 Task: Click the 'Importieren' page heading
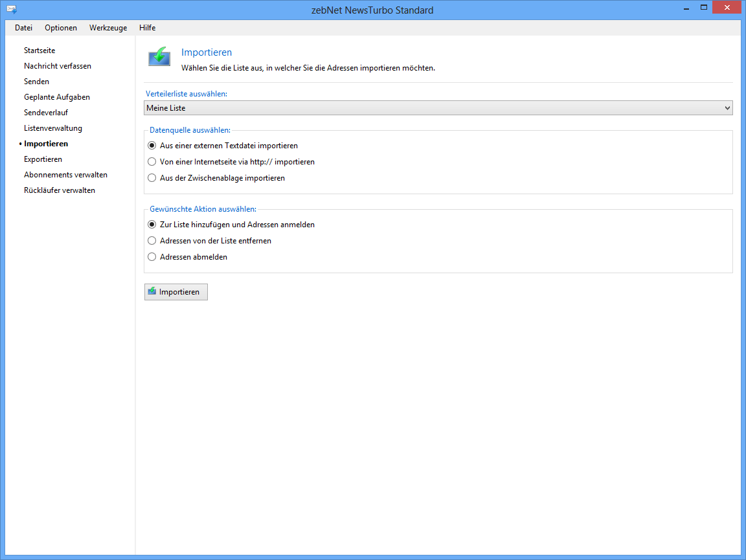tap(207, 52)
